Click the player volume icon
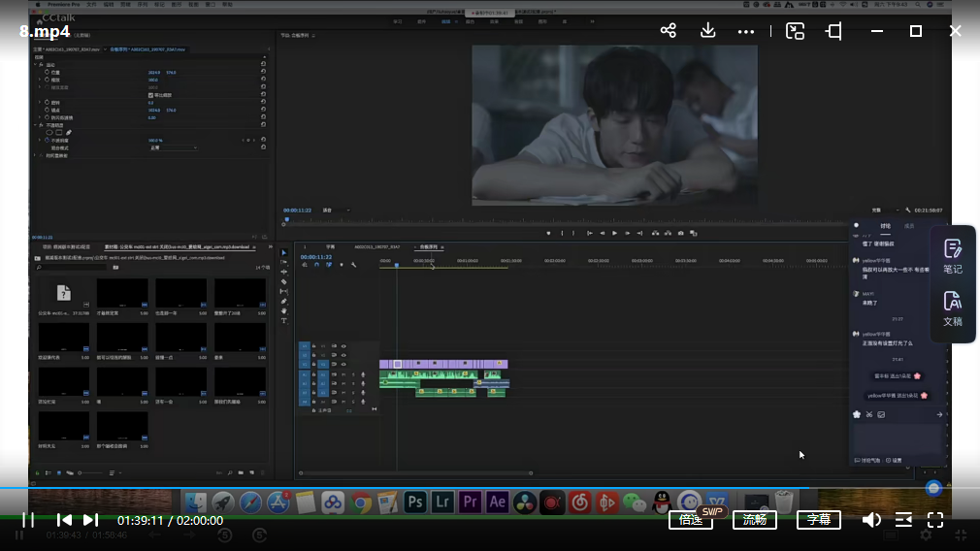The image size is (980, 551). click(x=871, y=520)
